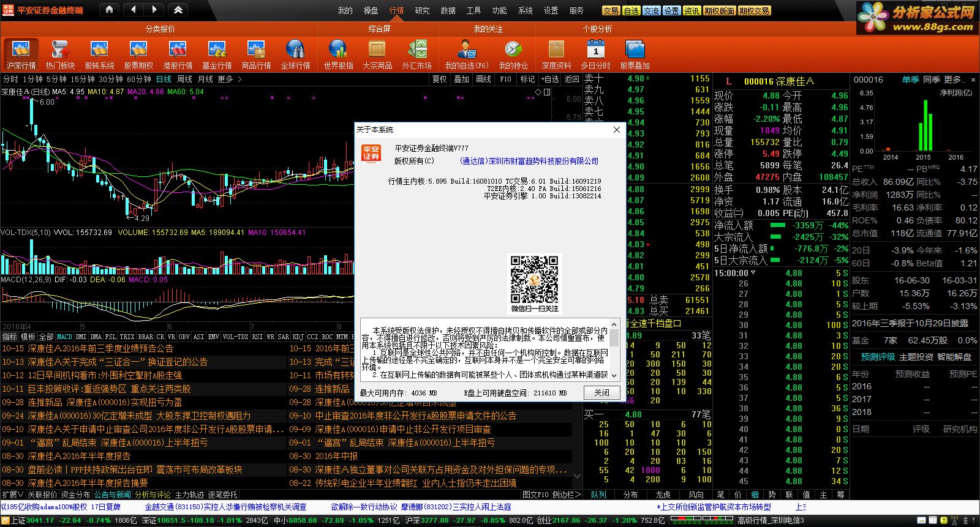Open the 研究 menu
Image resolution: width=980 pixels, height=527 pixels.
click(423, 10)
